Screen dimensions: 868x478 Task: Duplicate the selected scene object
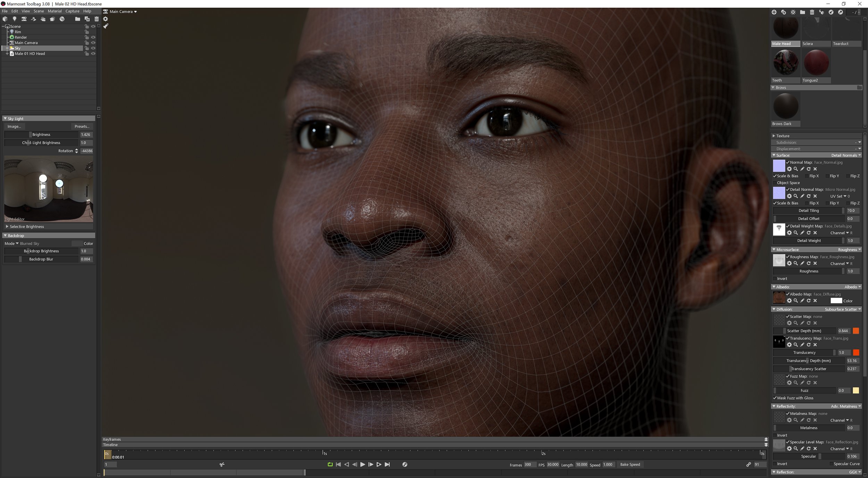tap(87, 19)
